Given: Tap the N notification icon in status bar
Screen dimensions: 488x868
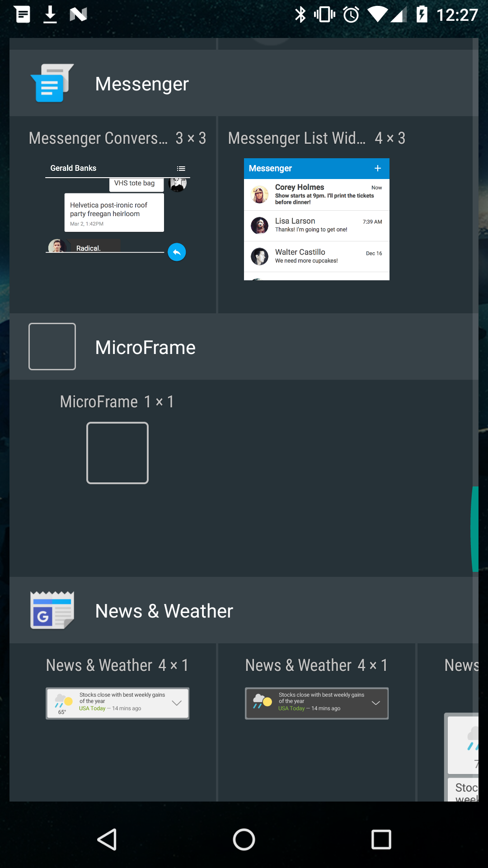Looking at the screenshot, I should click(78, 14).
